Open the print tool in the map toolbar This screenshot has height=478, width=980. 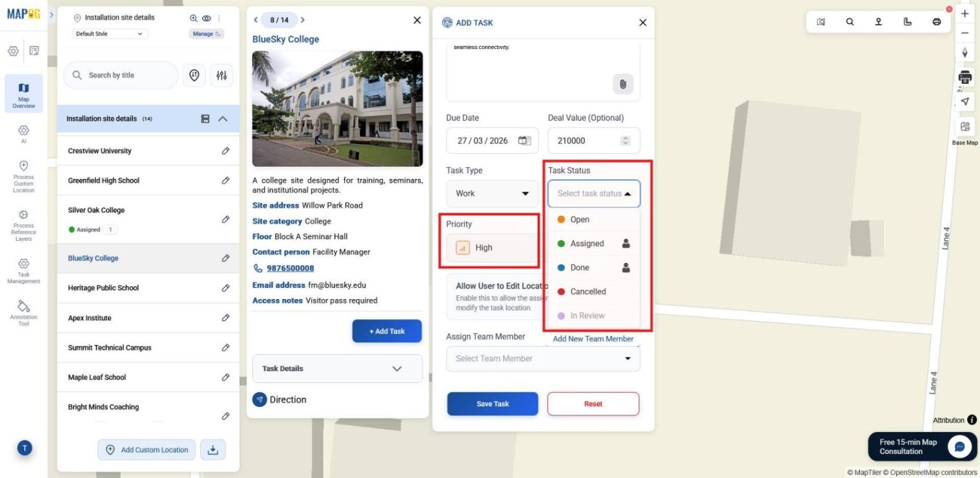pos(936,21)
